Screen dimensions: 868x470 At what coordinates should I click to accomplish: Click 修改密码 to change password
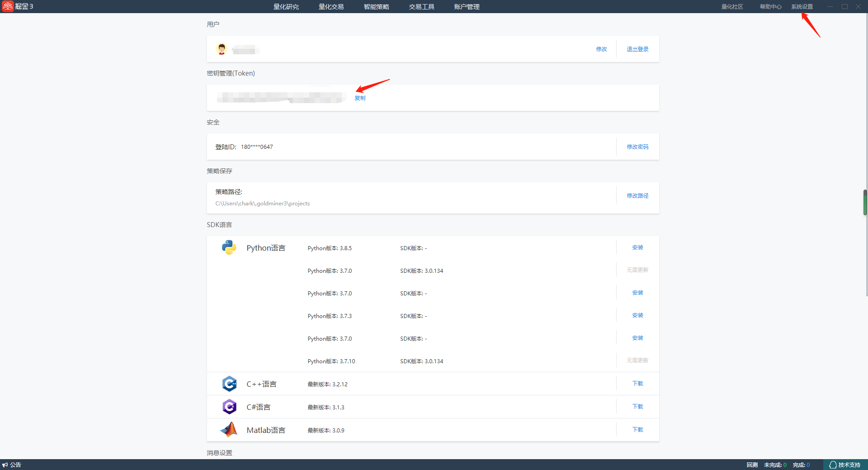click(x=637, y=147)
